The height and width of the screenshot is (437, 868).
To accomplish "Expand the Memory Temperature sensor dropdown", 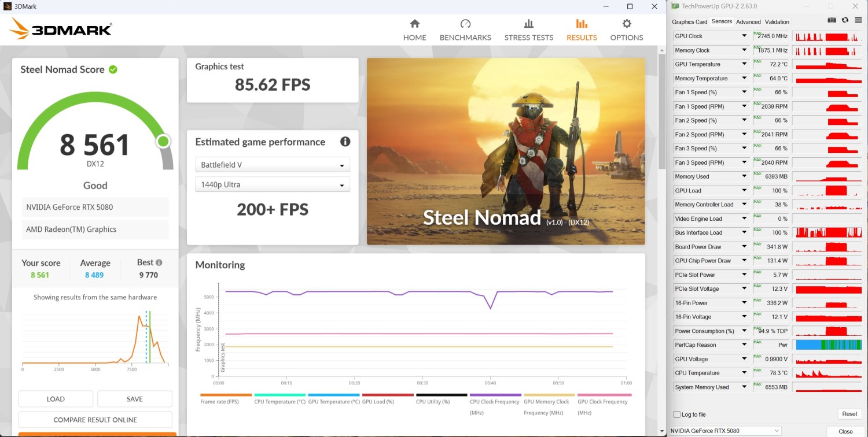I will (744, 78).
